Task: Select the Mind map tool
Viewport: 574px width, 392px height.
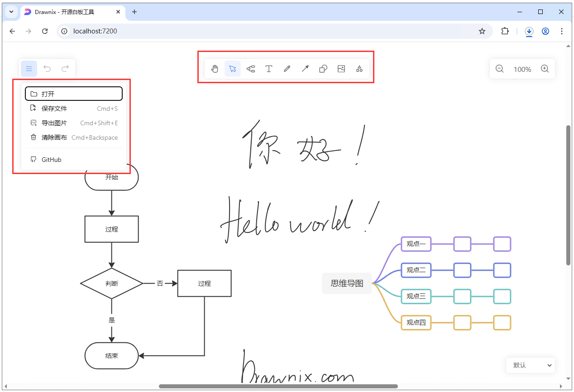Action: point(251,69)
